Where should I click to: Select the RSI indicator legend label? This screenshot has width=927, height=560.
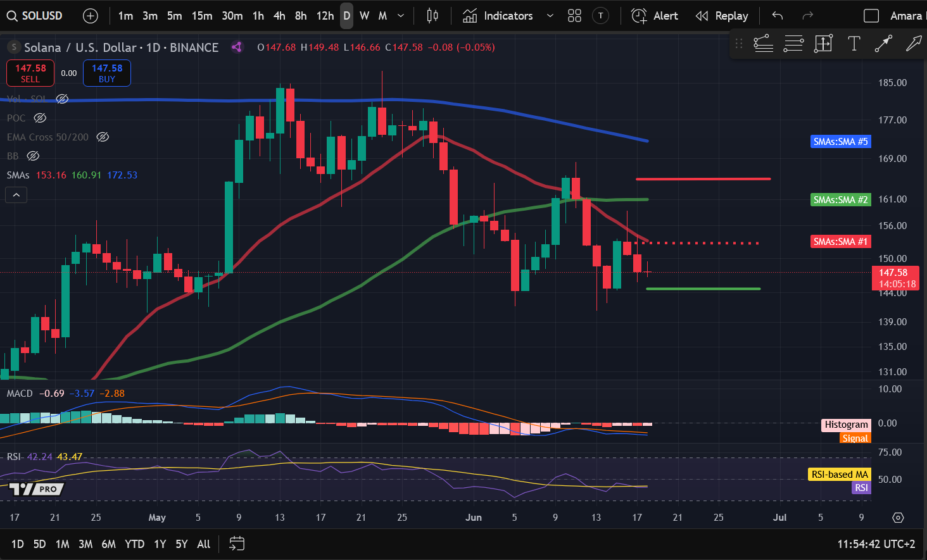pos(14,457)
